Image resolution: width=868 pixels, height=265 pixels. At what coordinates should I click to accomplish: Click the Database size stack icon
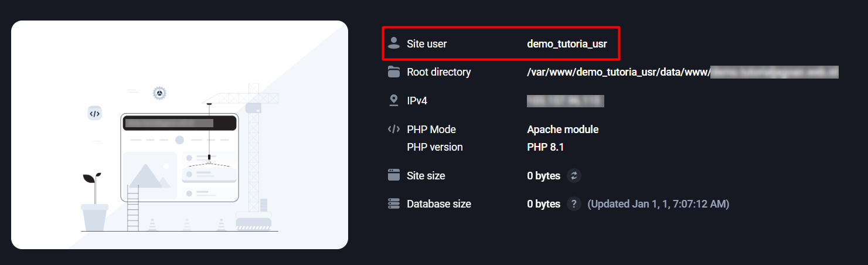394,203
